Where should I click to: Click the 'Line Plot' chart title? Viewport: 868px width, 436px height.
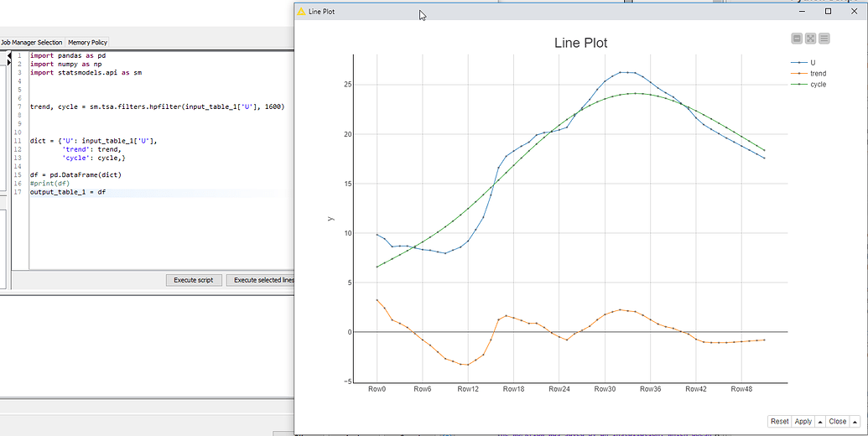(580, 43)
